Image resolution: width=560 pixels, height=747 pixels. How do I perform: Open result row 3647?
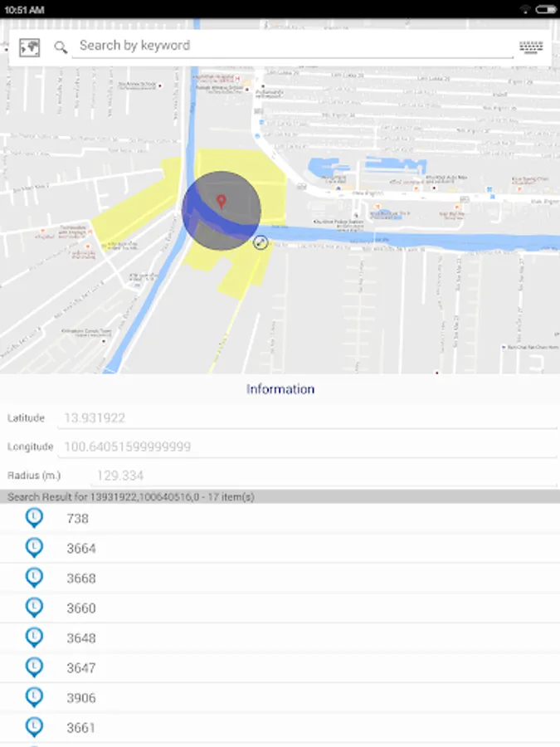pyautogui.click(x=280, y=668)
